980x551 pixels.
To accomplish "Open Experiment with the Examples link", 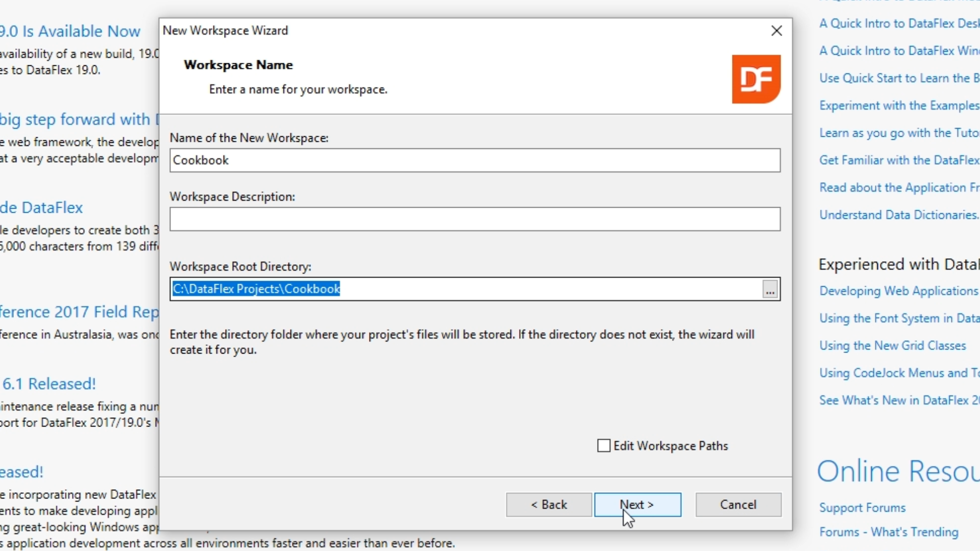I will coord(898,106).
